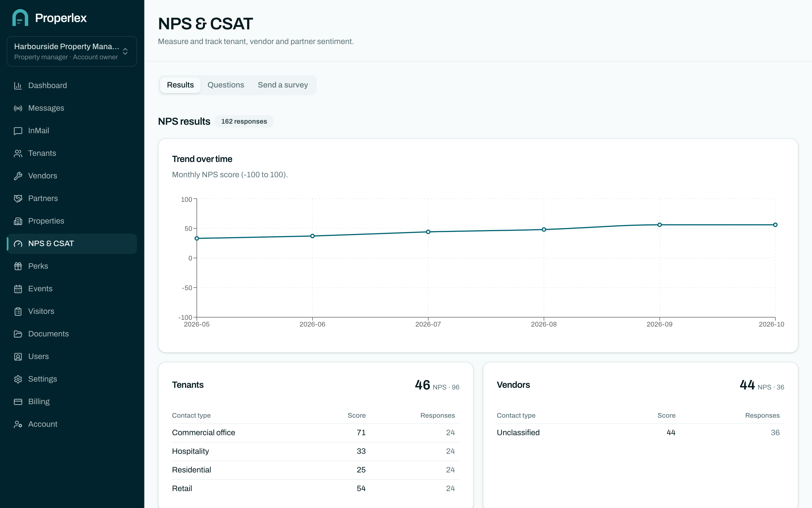Select the Messages broadcast icon
Image resolution: width=812 pixels, height=508 pixels.
(x=18, y=108)
